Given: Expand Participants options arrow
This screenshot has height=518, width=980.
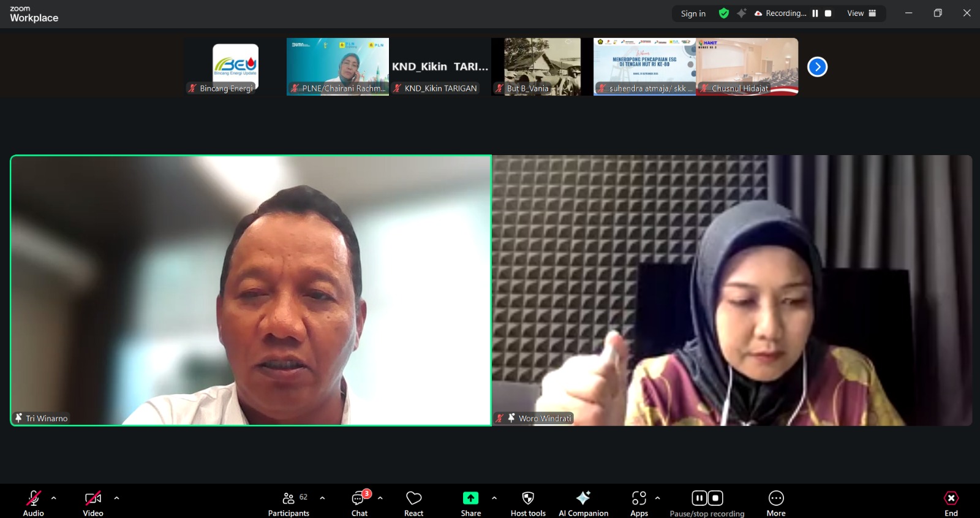Looking at the screenshot, I should click(x=323, y=498).
